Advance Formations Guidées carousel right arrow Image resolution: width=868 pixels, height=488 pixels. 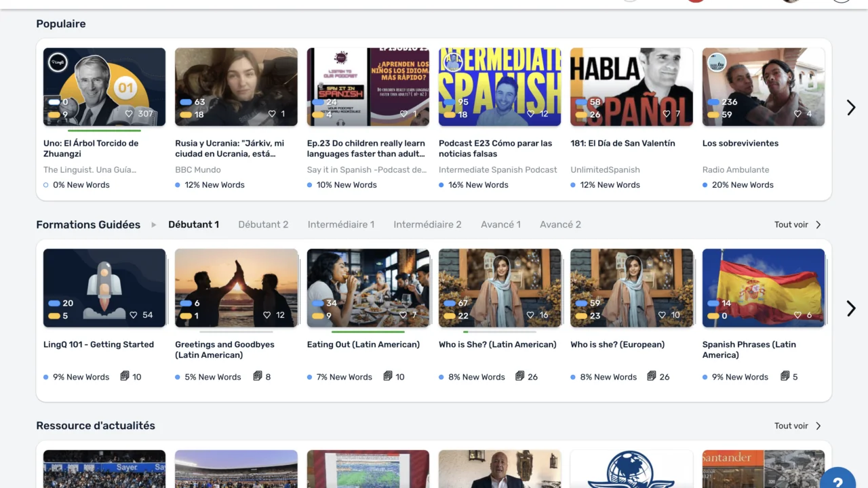851,309
